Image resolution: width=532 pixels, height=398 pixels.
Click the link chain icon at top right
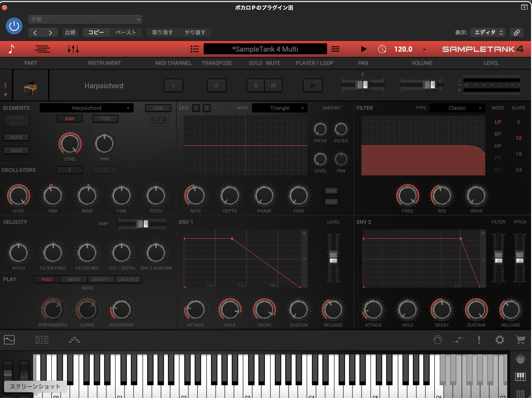click(x=517, y=33)
